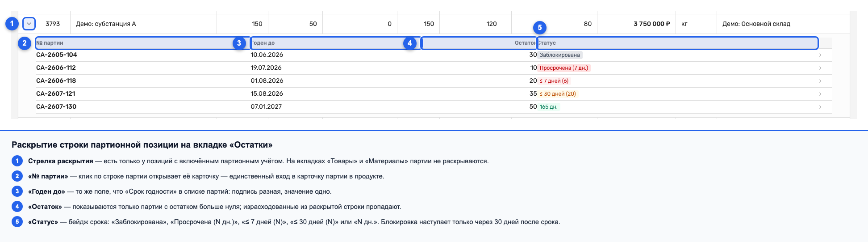Click expiry date 10.06.2026
This screenshot has width=868, height=242.
(267, 55)
